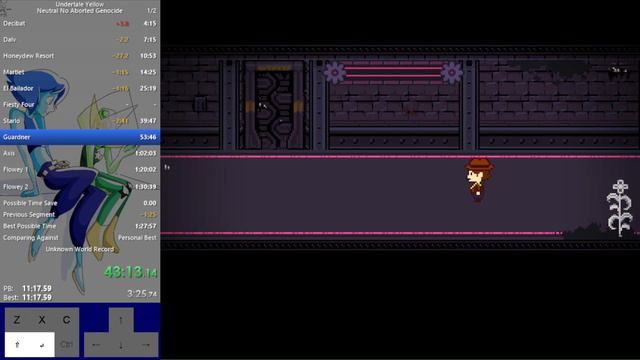Select the highlighted Guardner split
Image resolution: width=640 pixels, height=360 pixels.
click(x=80, y=137)
